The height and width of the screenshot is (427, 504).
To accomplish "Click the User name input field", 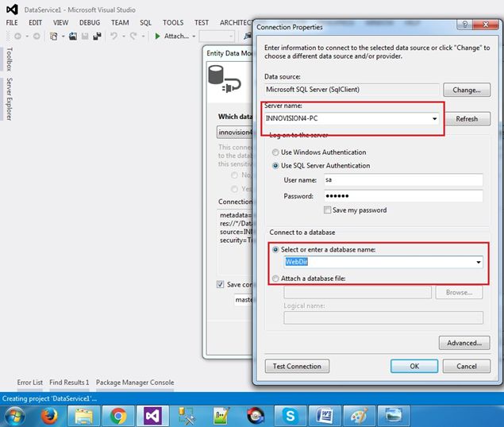I will (x=403, y=179).
